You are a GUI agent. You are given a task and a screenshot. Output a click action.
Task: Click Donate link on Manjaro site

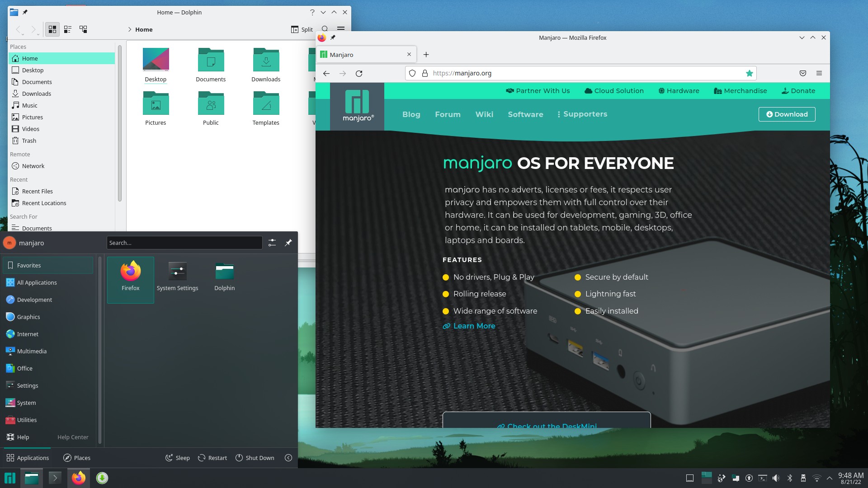pos(798,91)
